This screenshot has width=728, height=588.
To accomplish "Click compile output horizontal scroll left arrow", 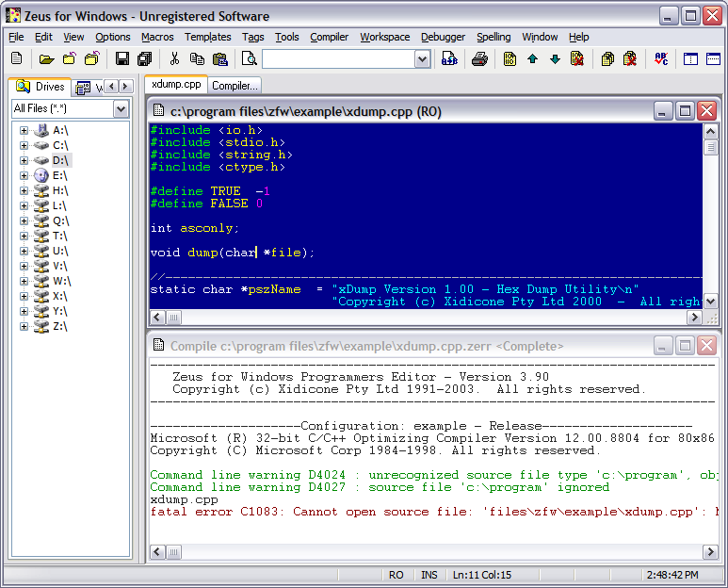I will [157, 552].
